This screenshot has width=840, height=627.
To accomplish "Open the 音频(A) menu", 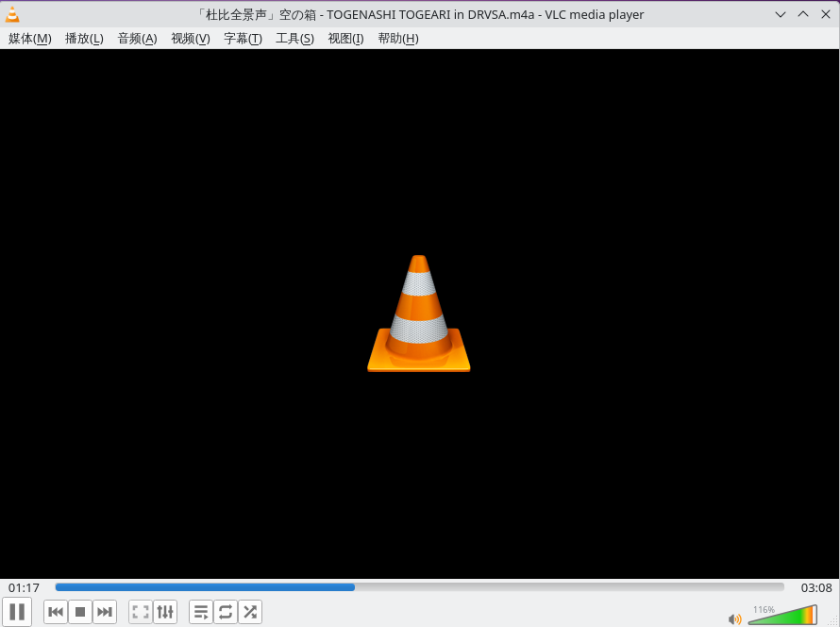I will [137, 39].
